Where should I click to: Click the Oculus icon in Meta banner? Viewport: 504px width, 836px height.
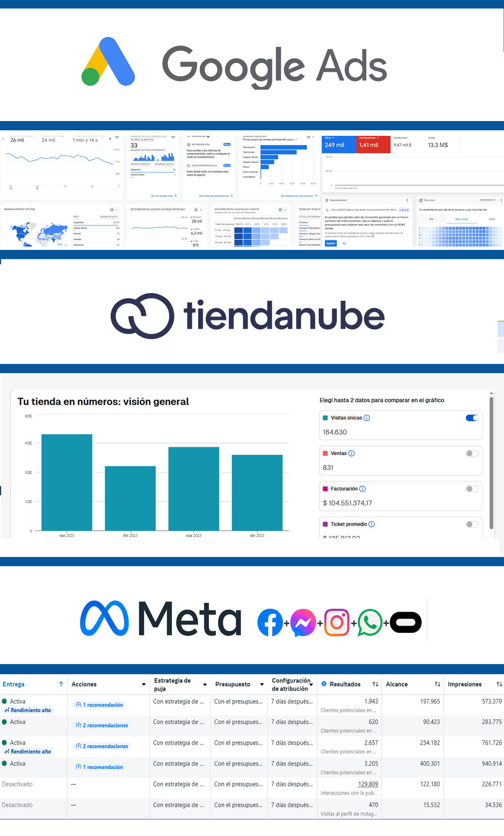pyautogui.click(x=405, y=623)
